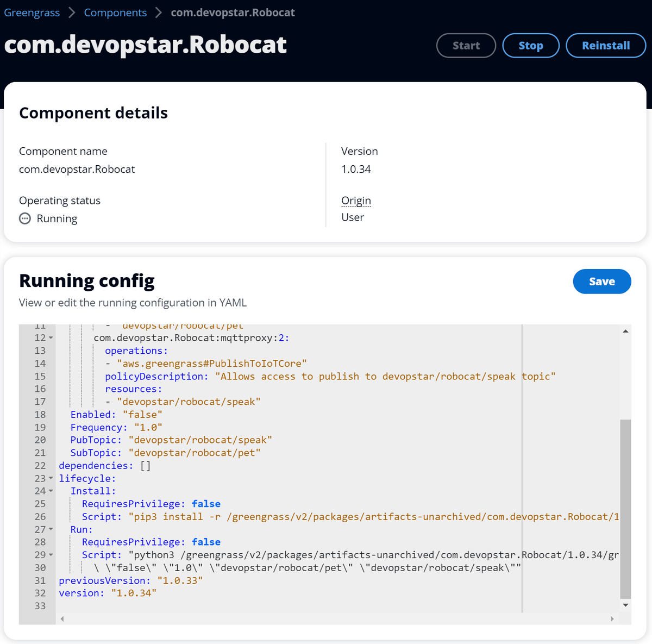The image size is (652, 644).
Task: Open the Greengrass breadcrumb link
Action: [x=32, y=12]
